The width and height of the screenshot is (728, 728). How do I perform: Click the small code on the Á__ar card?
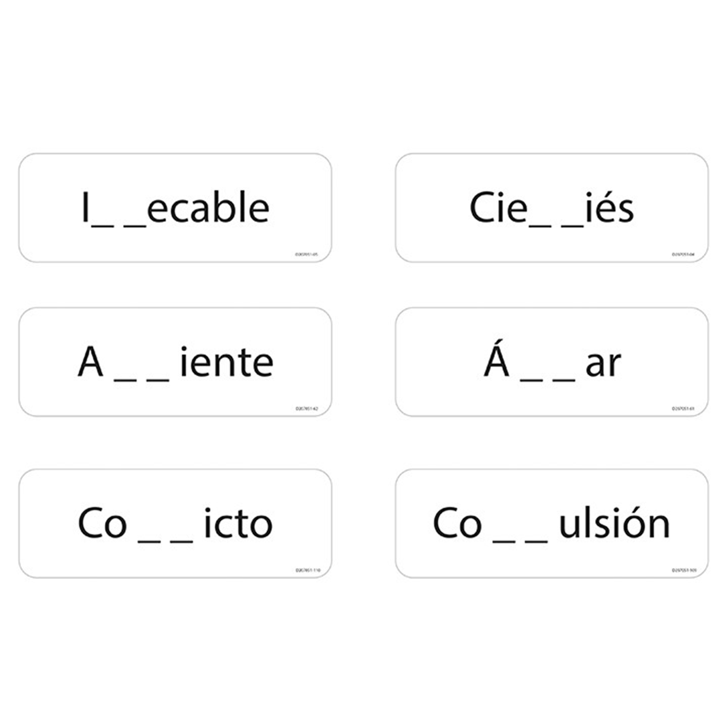[683, 409]
